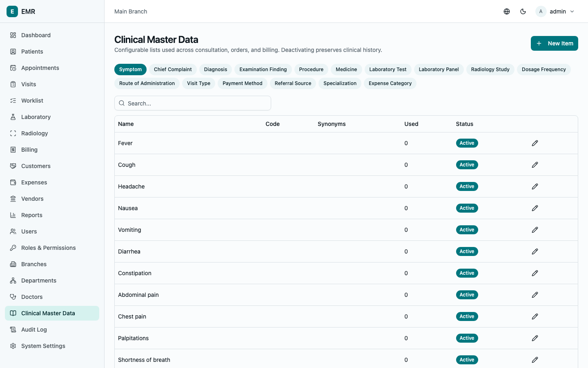The image size is (588, 368).
Task: Click the Appointments calendar icon
Action: 13,68
